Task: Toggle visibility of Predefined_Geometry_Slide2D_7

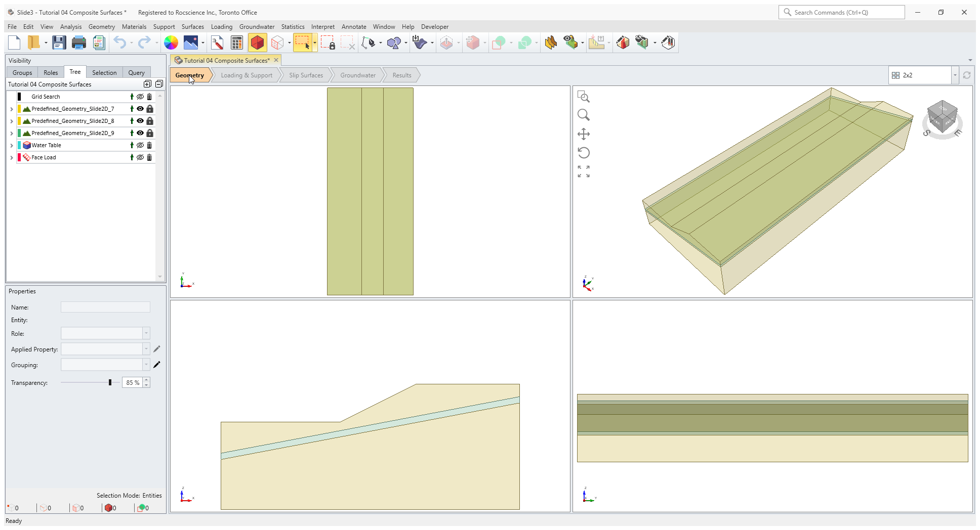Action: (140, 109)
